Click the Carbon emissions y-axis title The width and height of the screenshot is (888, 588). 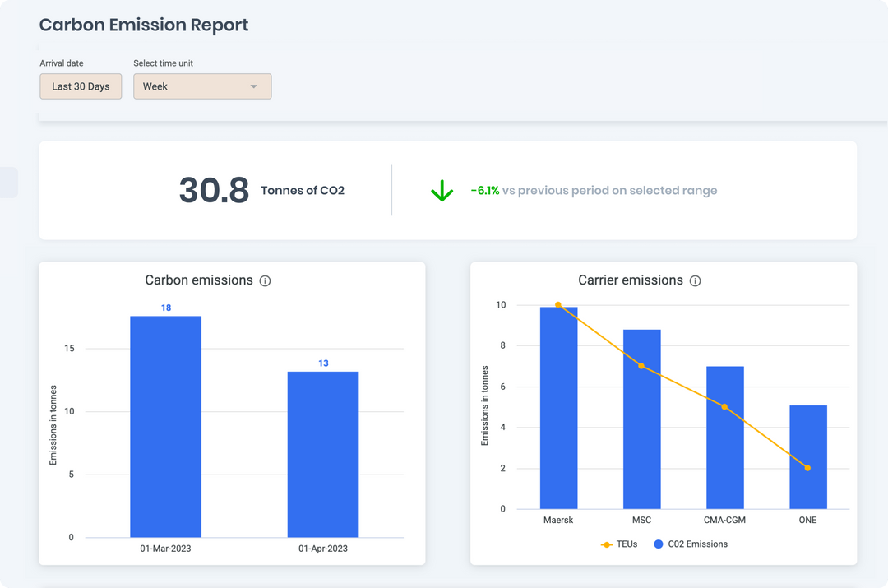pyautogui.click(x=53, y=425)
